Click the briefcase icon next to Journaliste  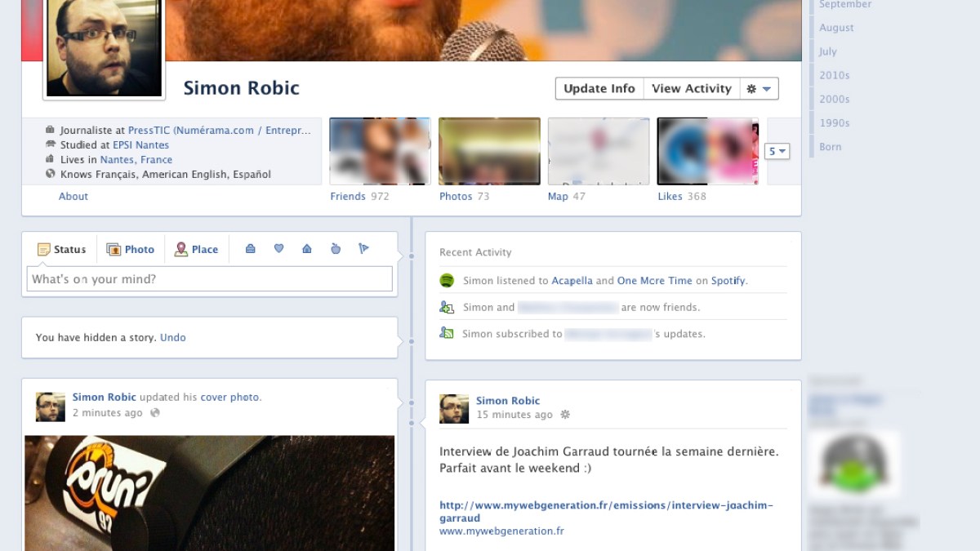[51, 130]
